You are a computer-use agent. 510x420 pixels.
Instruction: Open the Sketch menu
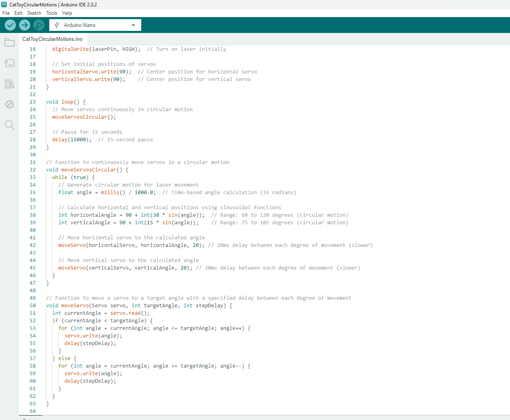[34, 13]
